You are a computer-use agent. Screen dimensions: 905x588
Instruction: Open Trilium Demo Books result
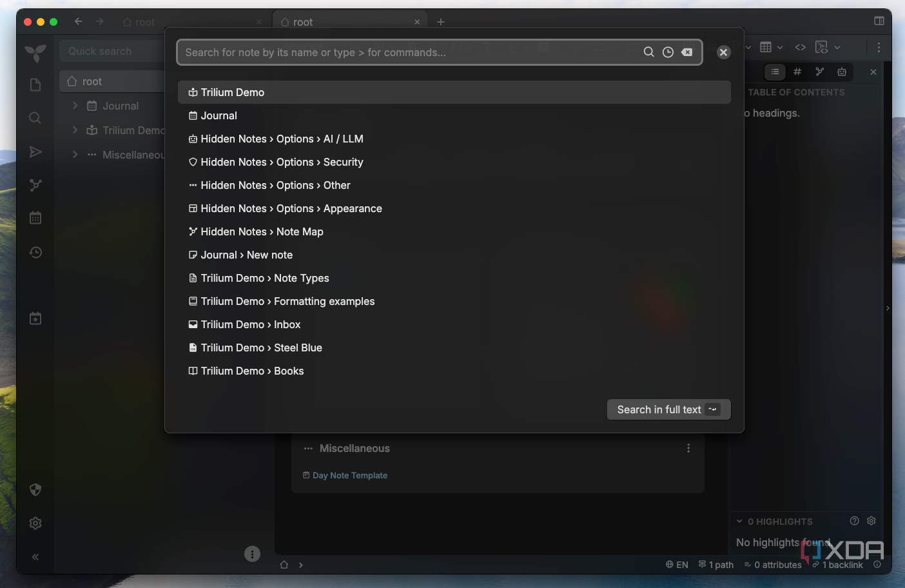tap(454, 371)
